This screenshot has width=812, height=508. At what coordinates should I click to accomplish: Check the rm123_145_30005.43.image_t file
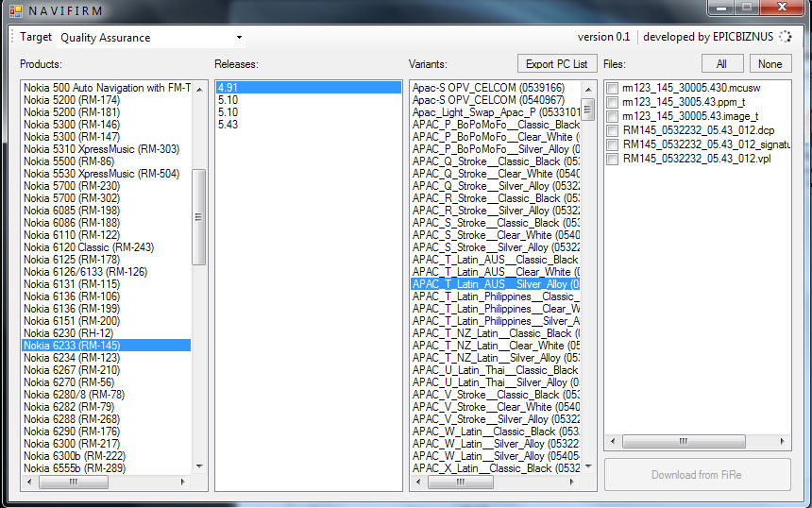click(x=612, y=116)
